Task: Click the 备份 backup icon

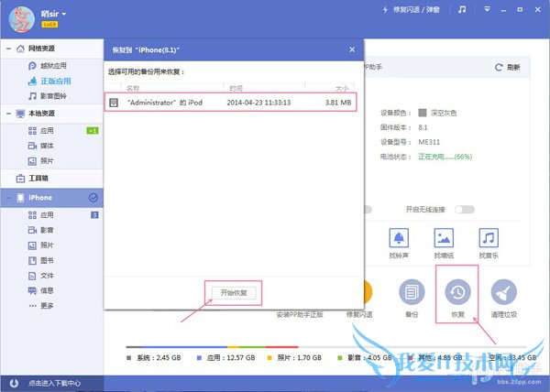Action: 412,292
